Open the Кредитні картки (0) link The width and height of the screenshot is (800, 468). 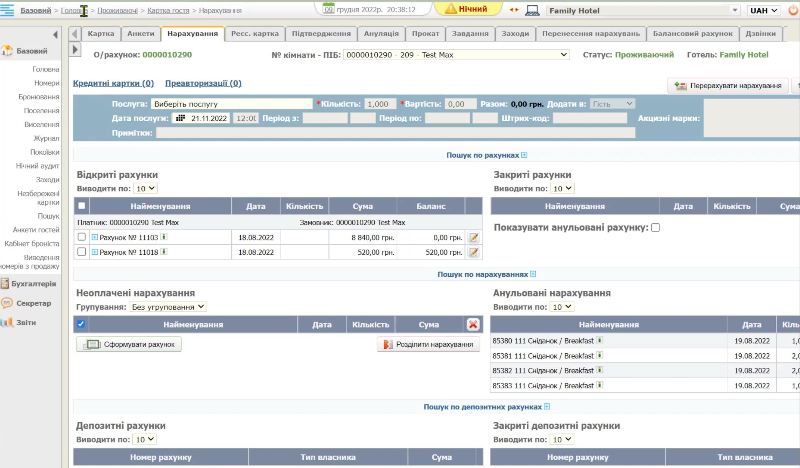[x=113, y=84]
